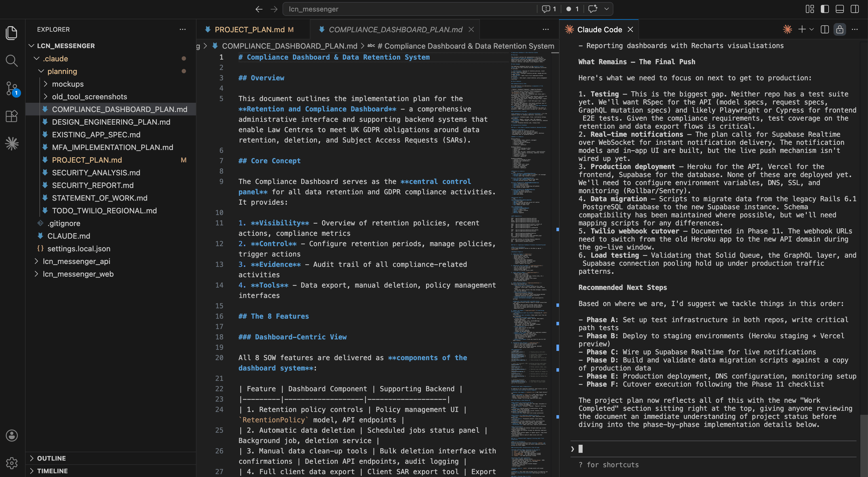This screenshot has width=868, height=477.
Task: Close the Claude Code tab
Action: tap(630, 30)
